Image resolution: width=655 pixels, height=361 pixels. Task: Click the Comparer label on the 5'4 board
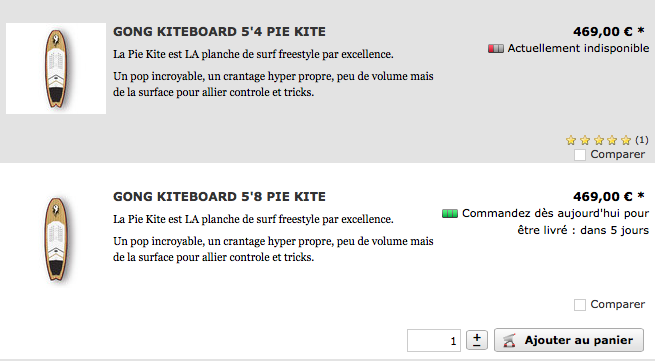[x=617, y=155]
